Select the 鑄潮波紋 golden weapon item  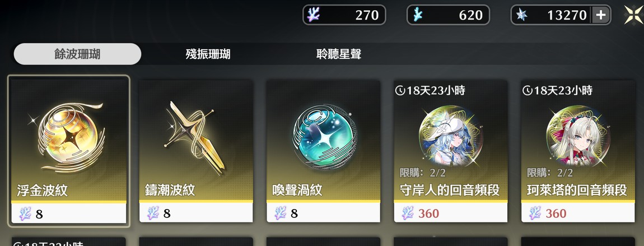pos(196,151)
